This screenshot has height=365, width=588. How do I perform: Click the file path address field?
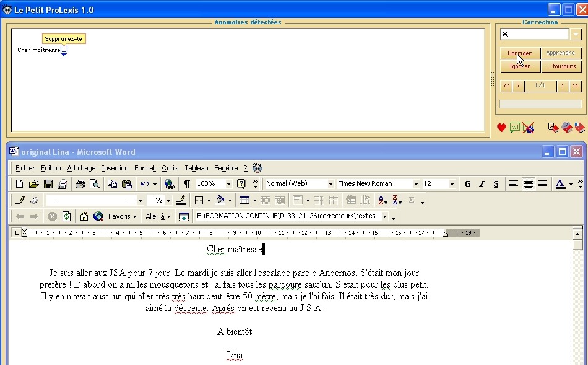(289, 216)
